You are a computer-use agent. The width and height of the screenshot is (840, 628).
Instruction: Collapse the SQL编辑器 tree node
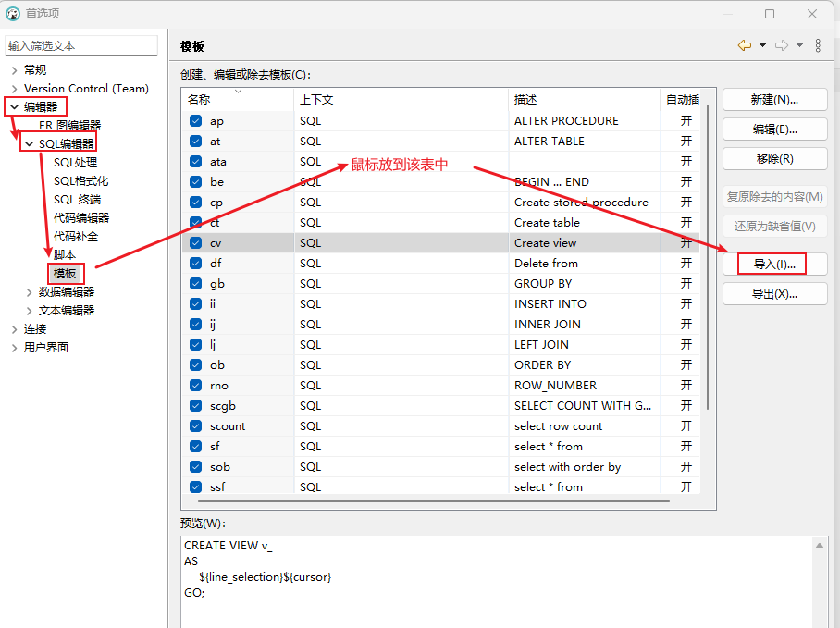point(29,144)
